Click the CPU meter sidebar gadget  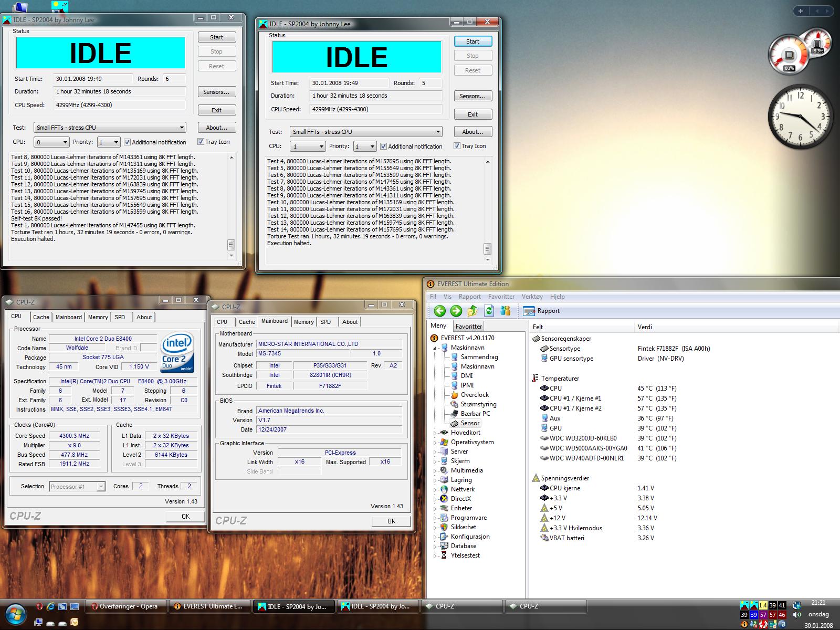pos(800,52)
